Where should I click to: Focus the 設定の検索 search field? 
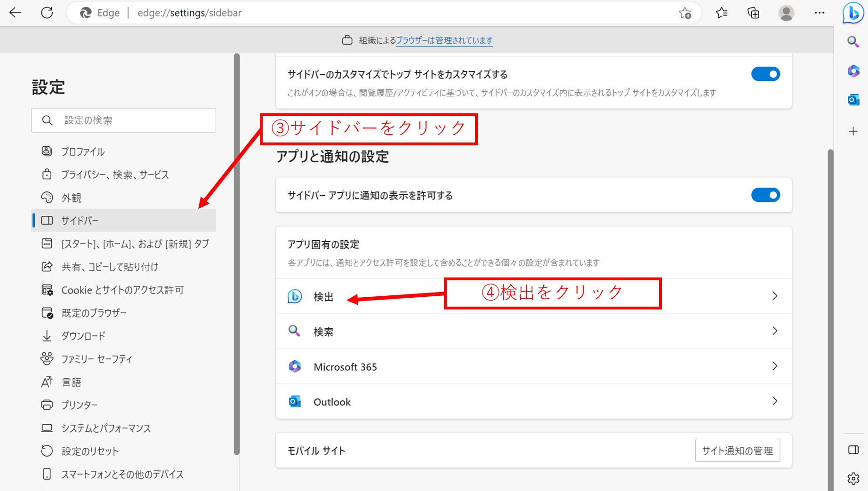(x=123, y=120)
